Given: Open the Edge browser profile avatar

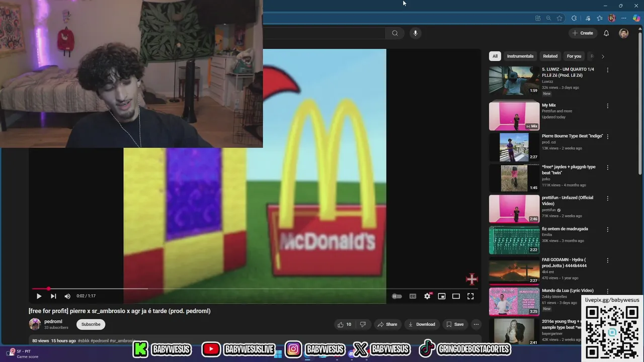Looking at the screenshot, I should (x=612, y=18).
